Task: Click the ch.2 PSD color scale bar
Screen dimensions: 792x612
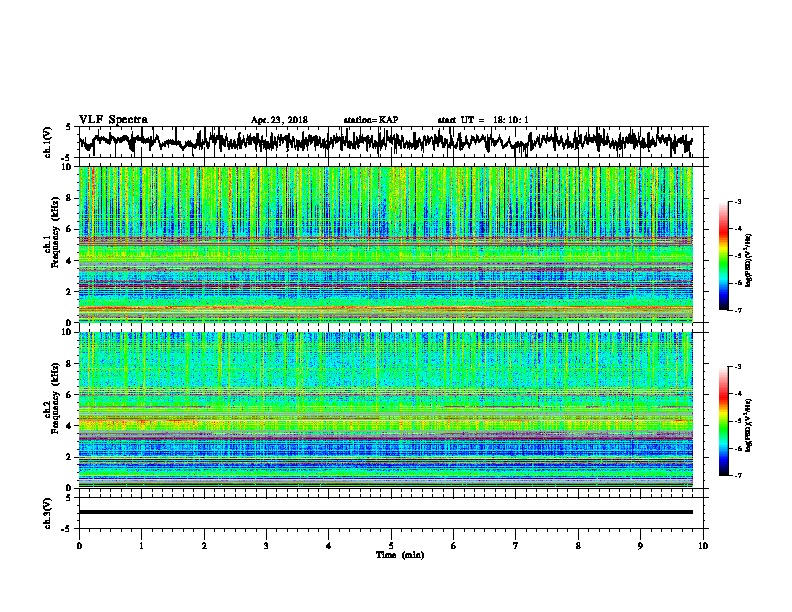Action: 724,421
